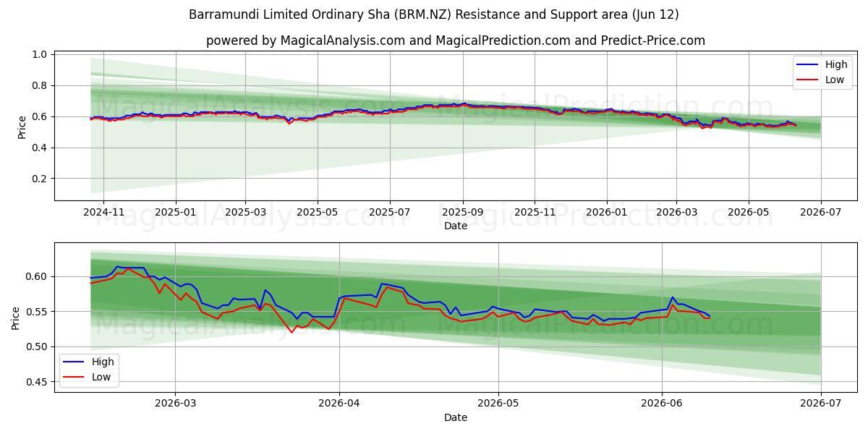The image size is (868, 434).
Task: Click the 2025-01 tick label
Action: [176, 212]
